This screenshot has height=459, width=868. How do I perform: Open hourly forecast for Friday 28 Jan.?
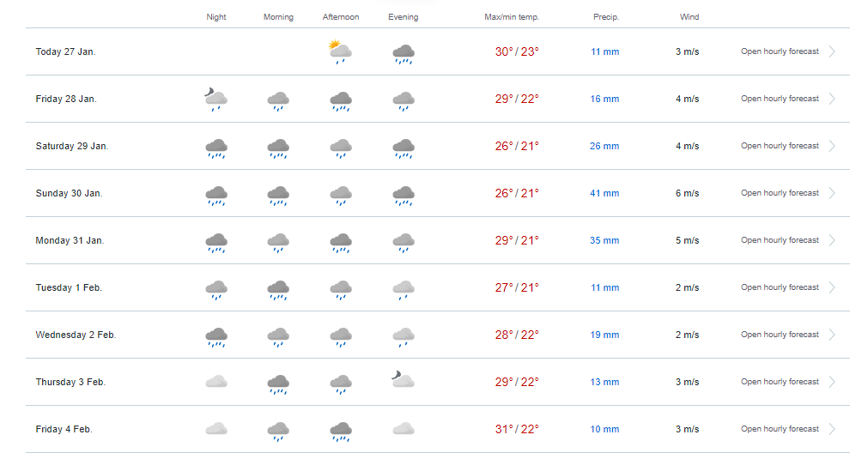tap(780, 99)
